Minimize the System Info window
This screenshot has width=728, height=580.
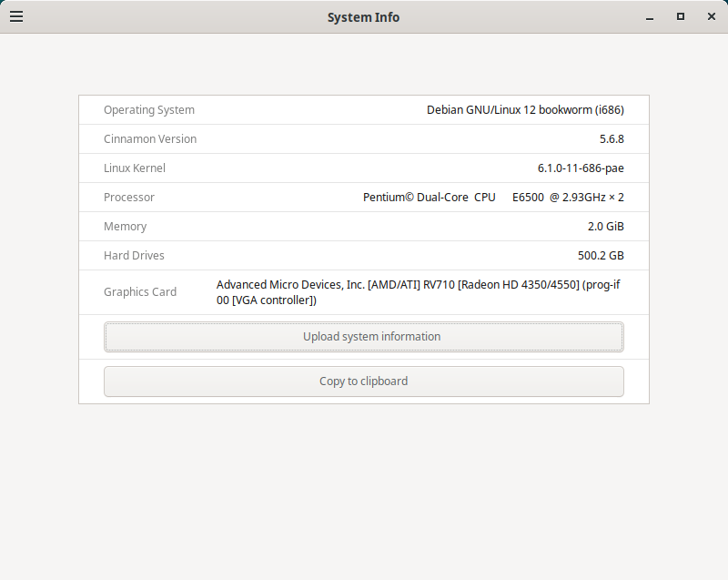coord(650,17)
